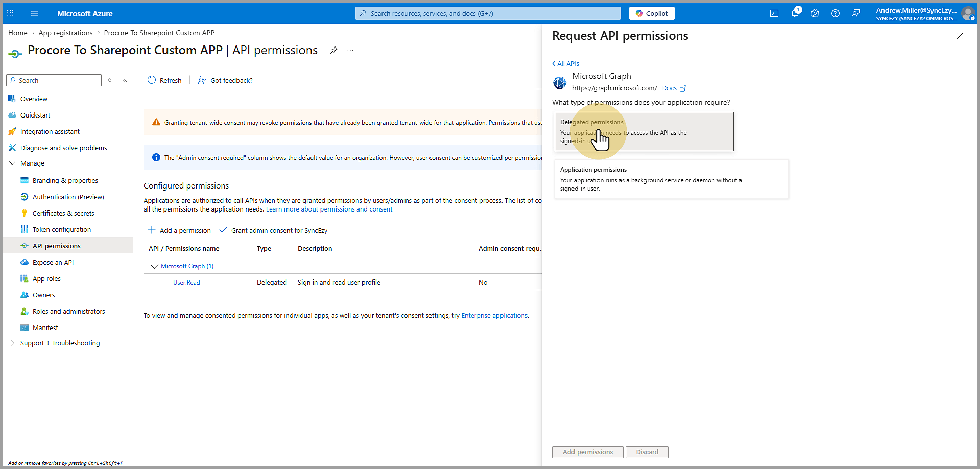Pin the API permissions page
The height and width of the screenshot is (469, 980).
click(x=333, y=50)
